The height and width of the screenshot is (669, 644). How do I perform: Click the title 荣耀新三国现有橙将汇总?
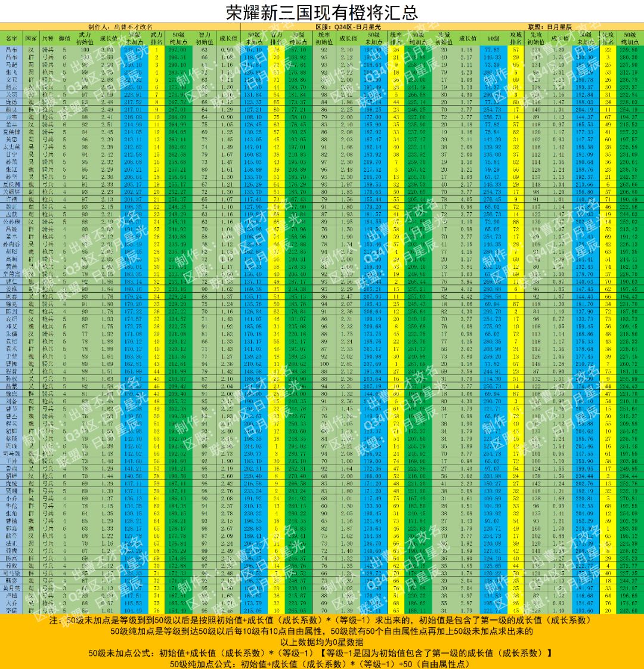pos(322,12)
